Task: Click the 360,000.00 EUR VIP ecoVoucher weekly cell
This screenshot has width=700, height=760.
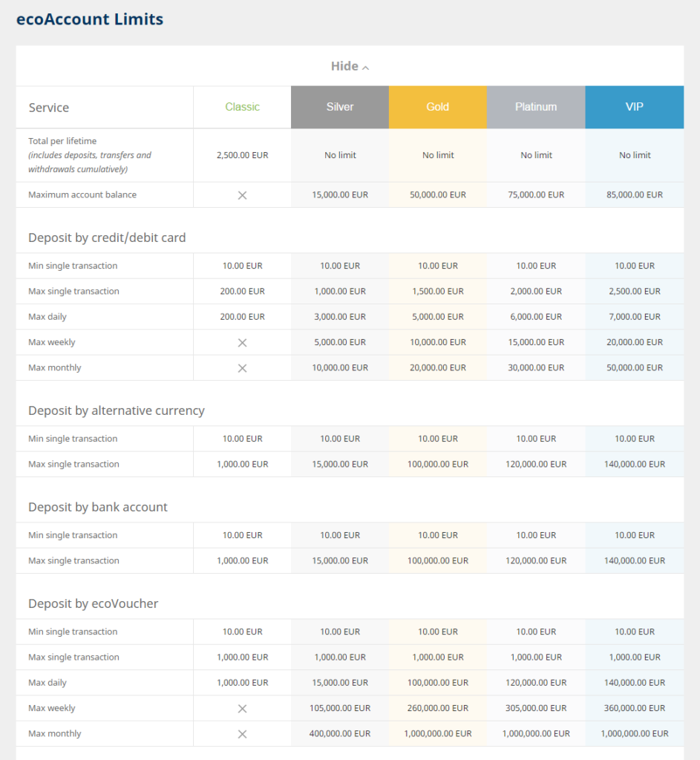Action: (635, 708)
